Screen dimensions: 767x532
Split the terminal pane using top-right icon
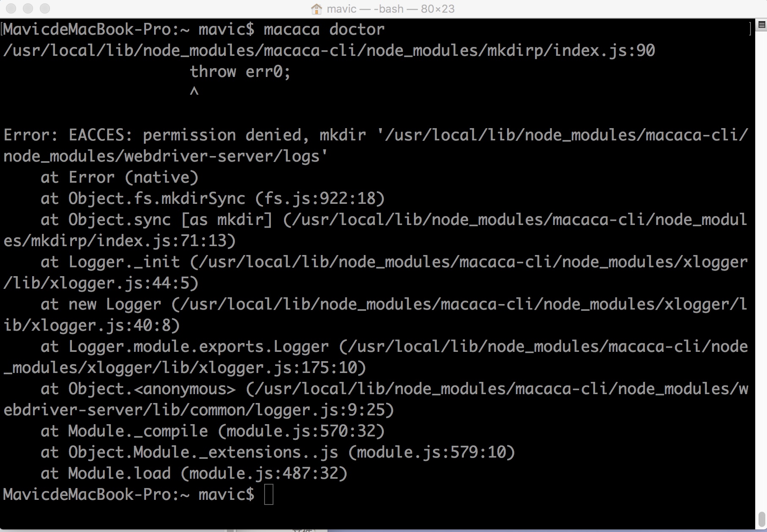pyautogui.click(x=761, y=25)
